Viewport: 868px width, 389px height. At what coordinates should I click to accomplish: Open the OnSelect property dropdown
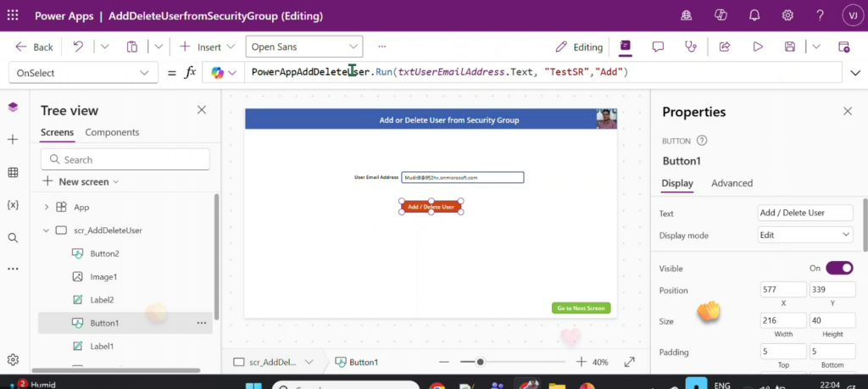82,73
